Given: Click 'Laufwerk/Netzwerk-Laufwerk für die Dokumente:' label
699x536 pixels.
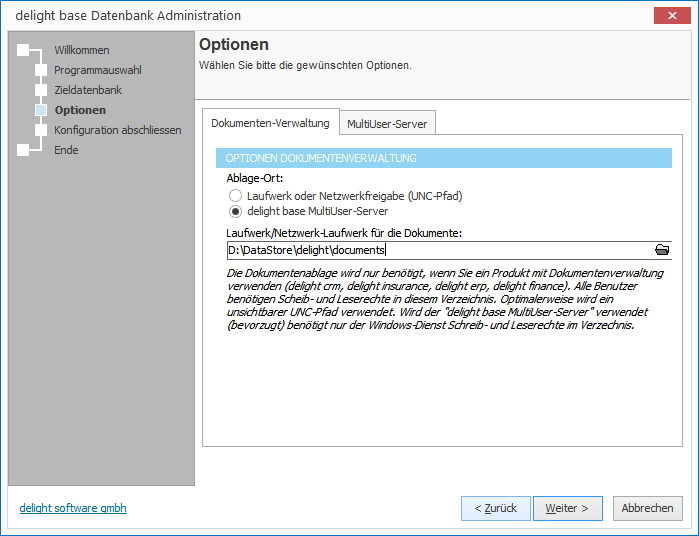Looking at the screenshot, I should [x=344, y=233].
